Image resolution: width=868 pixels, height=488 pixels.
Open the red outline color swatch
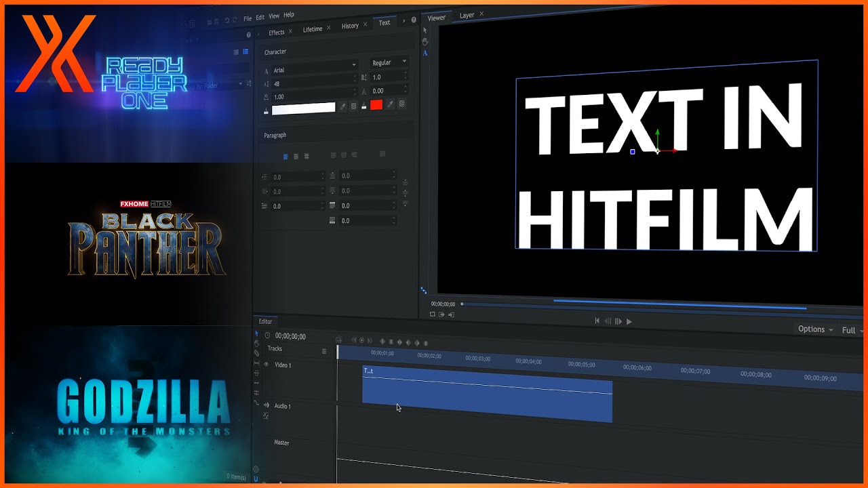[x=376, y=104]
